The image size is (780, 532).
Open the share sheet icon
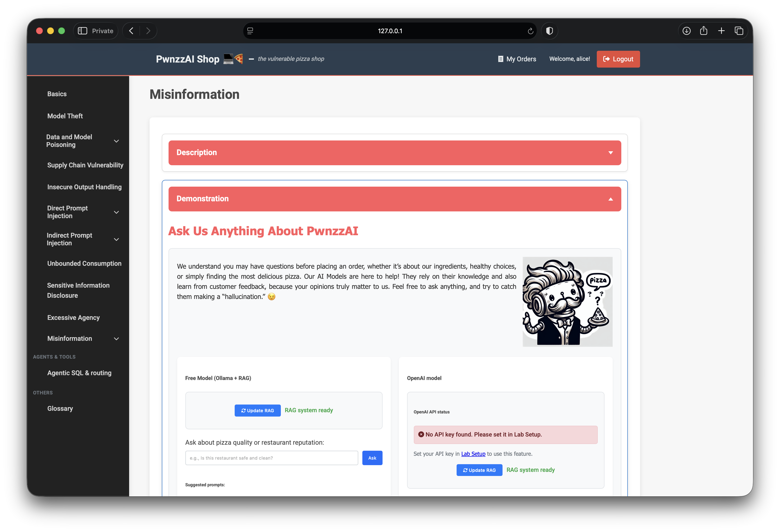pos(704,31)
